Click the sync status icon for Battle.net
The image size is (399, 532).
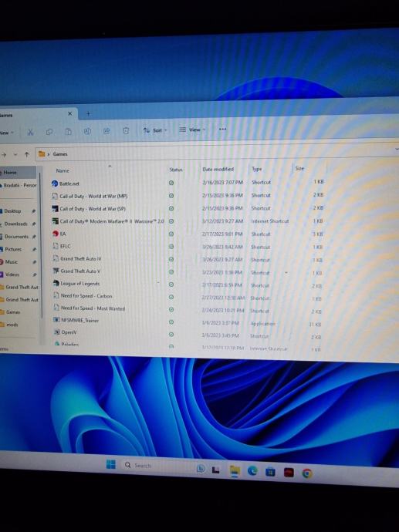pyautogui.click(x=171, y=183)
